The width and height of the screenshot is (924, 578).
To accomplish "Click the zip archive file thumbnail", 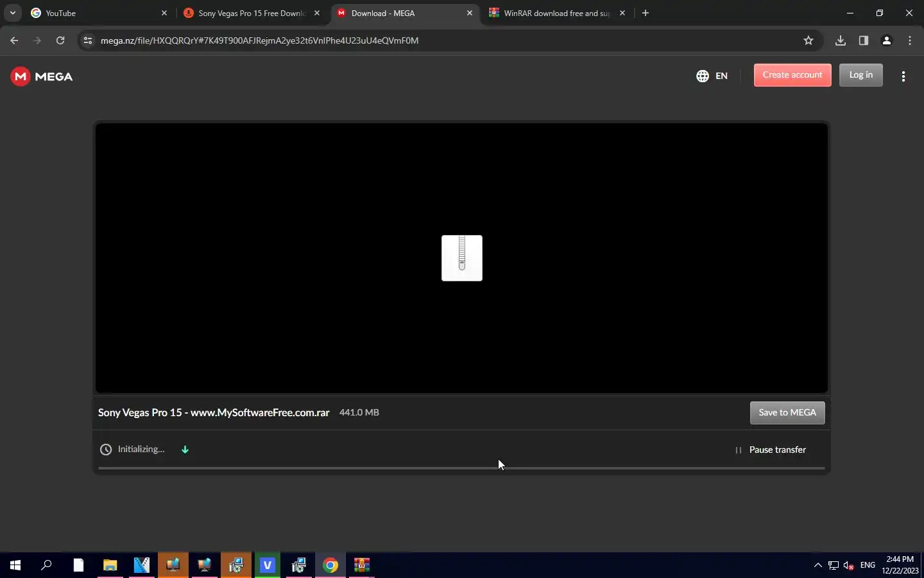I will (462, 258).
